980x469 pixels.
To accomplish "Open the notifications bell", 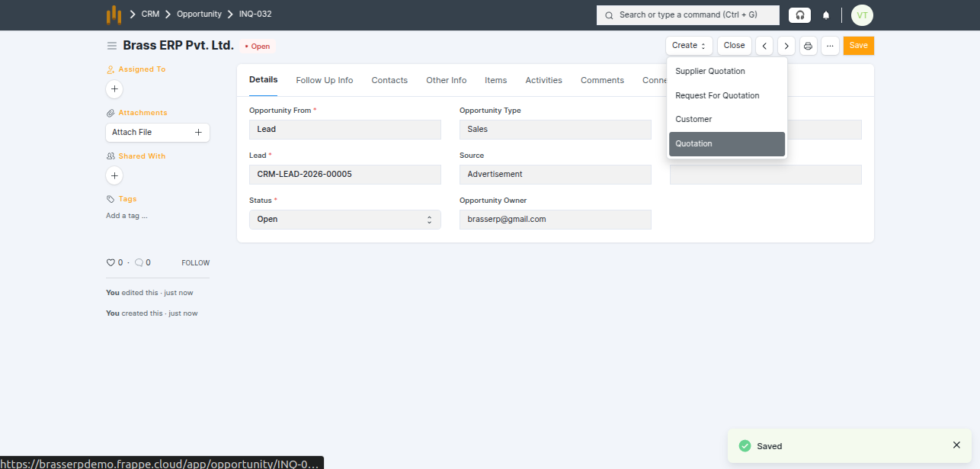I will coord(826,15).
